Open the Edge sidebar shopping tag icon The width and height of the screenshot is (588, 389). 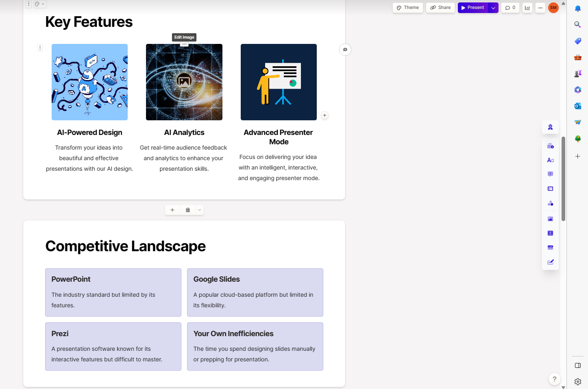coord(577,41)
